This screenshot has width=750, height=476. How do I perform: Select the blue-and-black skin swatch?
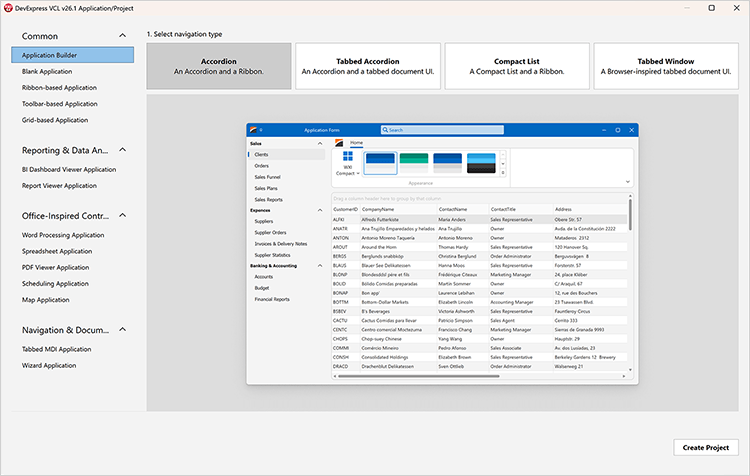click(x=481, y=163)
